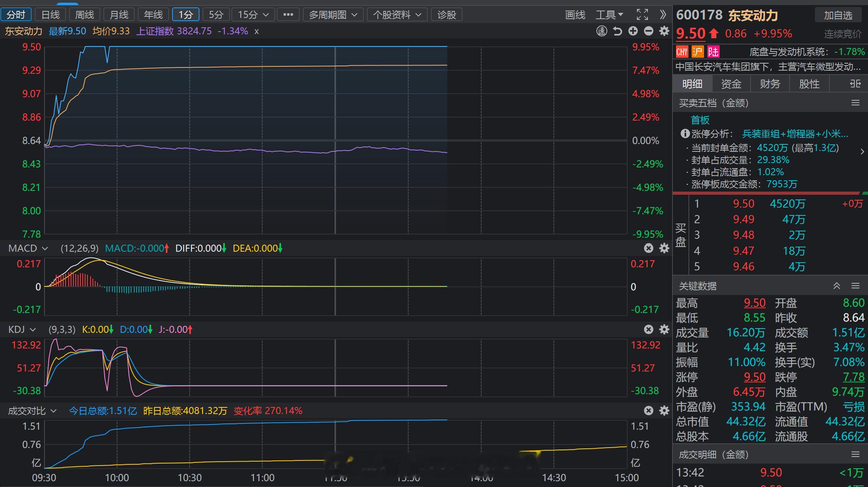Click the 加自选 button
This screenshot has height=487, width=868.
point(838,15)
